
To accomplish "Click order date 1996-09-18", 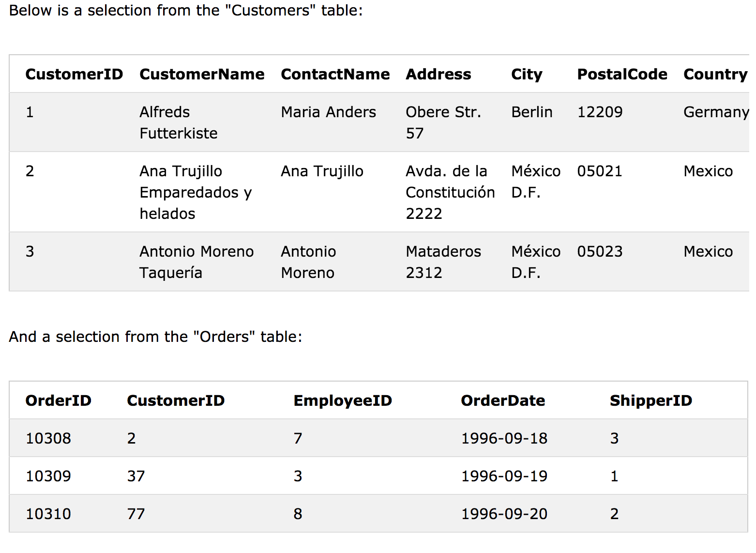I will coord(504,438).
